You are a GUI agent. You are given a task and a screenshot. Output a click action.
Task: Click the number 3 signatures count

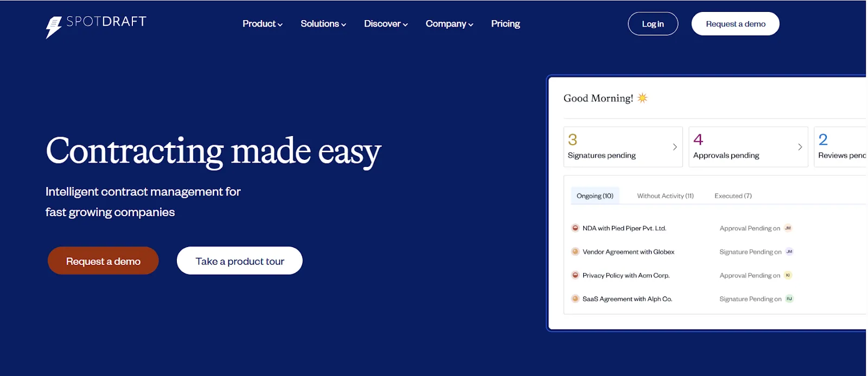(572, 140)
